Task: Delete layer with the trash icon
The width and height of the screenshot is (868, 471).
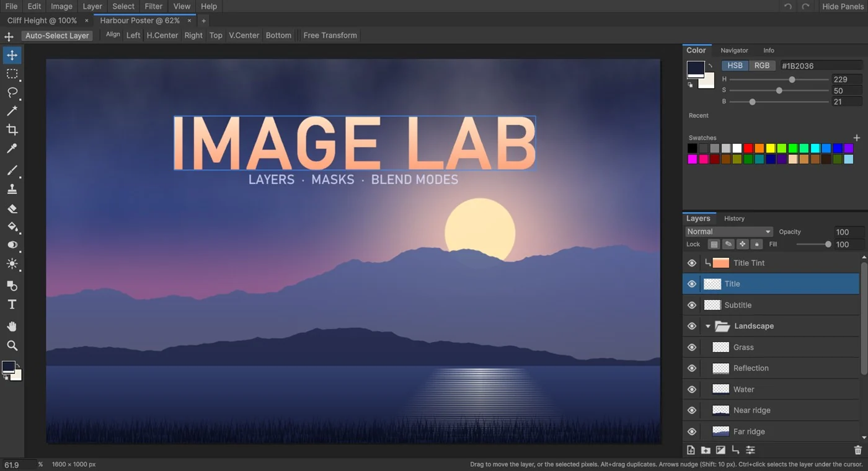Action: [x=858, y=450]
